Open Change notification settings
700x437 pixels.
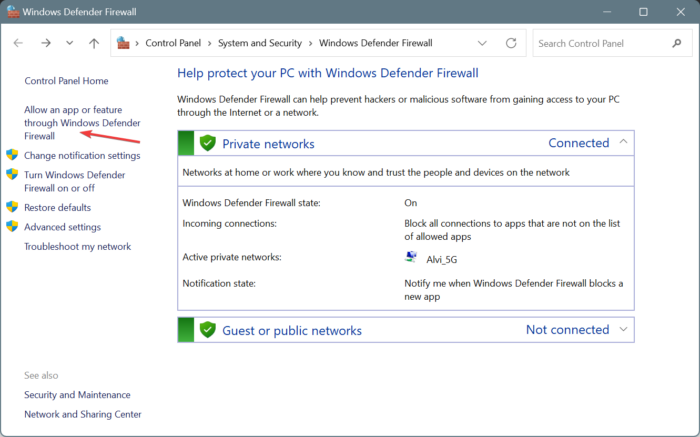point(82,155)
